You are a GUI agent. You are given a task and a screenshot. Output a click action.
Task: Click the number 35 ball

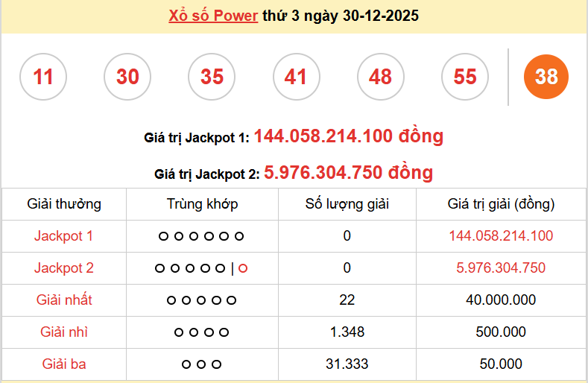pyautogui.click(x=212, y=77)
